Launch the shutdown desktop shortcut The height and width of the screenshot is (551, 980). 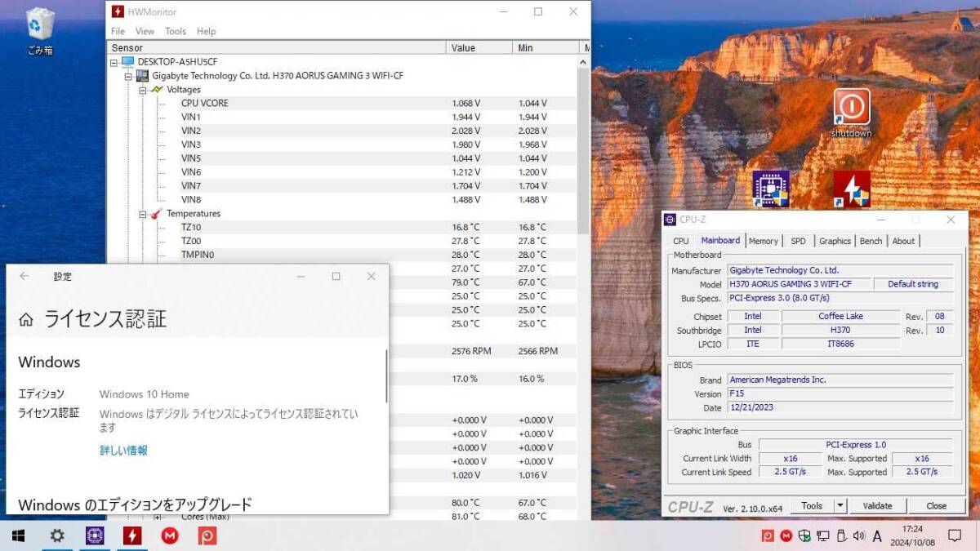pyautogui.click(x=852, y=113)
